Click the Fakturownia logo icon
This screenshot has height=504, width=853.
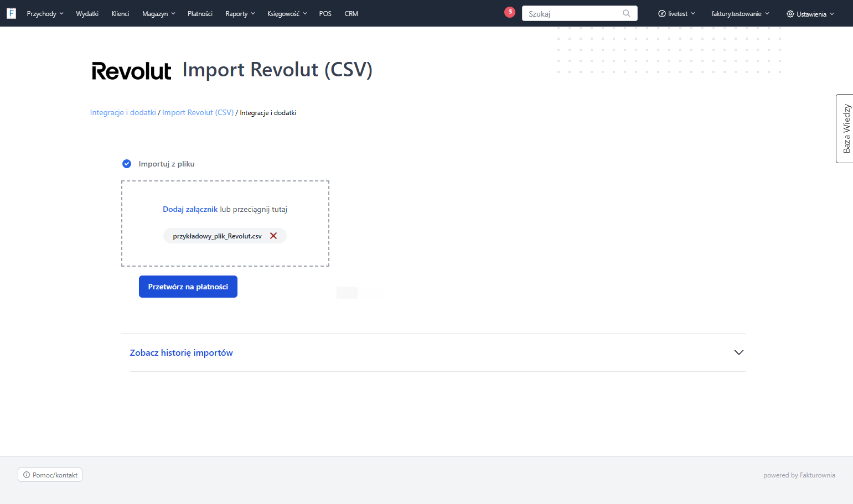(11, 13)
